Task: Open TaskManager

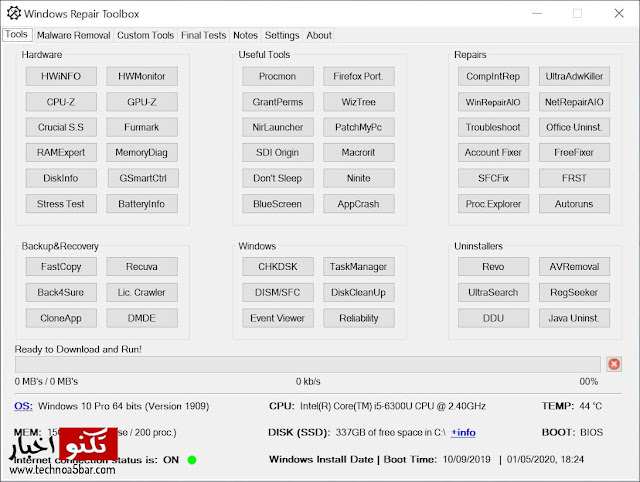Action: [x=359, y=267]
